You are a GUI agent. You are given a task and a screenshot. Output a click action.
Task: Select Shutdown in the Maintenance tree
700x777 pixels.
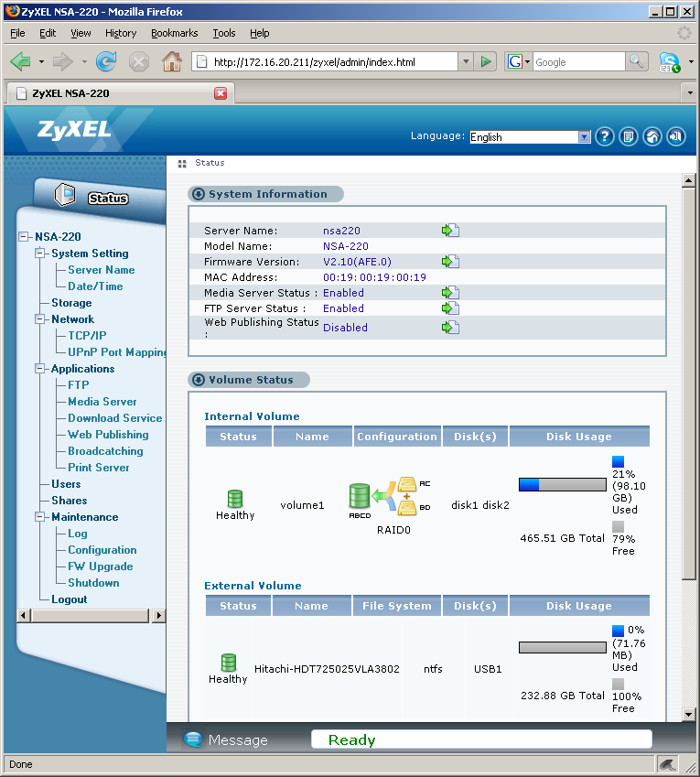[x=93, y=583]
